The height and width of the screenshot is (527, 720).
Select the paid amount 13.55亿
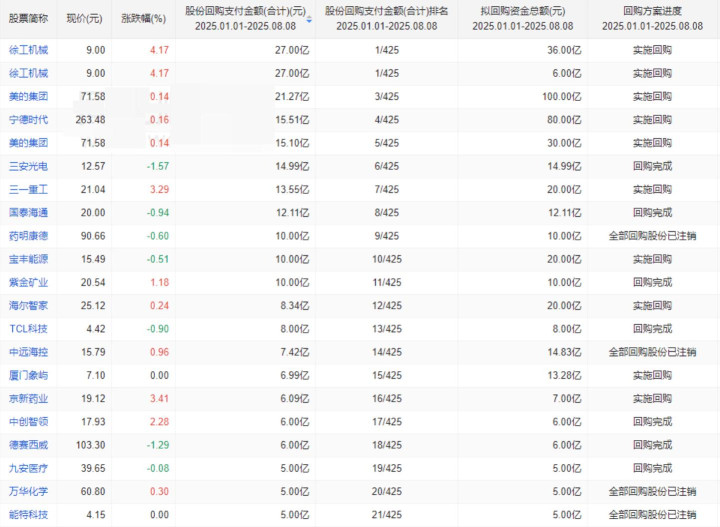(x=292, y=190)
